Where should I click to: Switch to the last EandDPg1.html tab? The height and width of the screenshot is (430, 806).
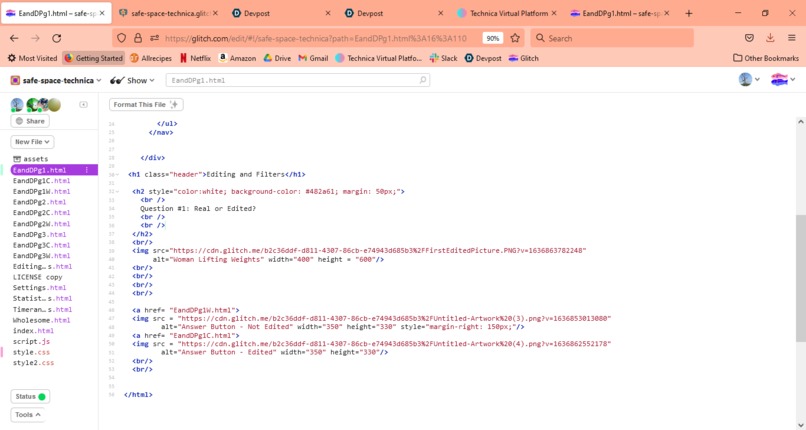(x=619, y=13)
